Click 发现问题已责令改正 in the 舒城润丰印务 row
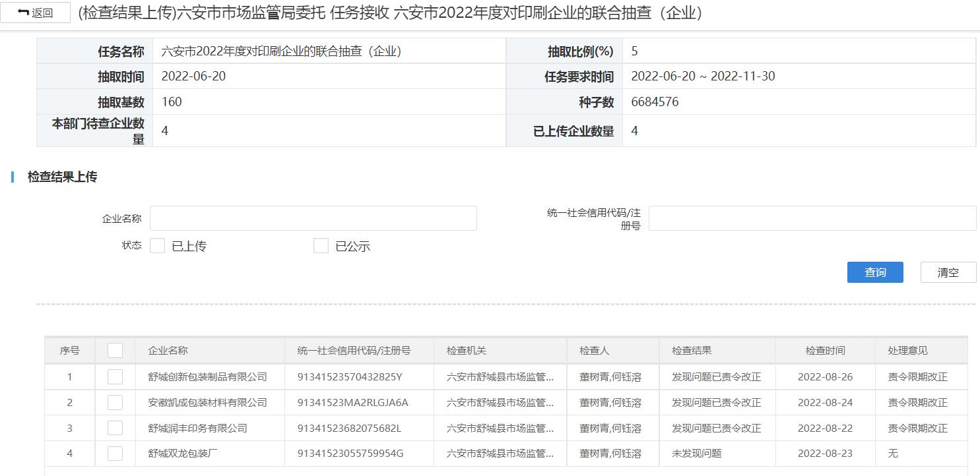Screen dimensions: 980x476 click(x=717, y=429)
